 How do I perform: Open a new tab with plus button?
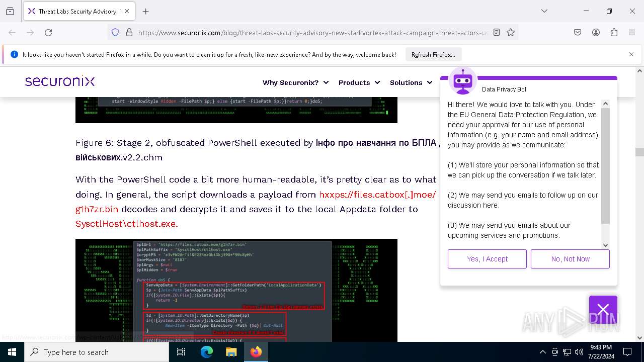point(146,11)
